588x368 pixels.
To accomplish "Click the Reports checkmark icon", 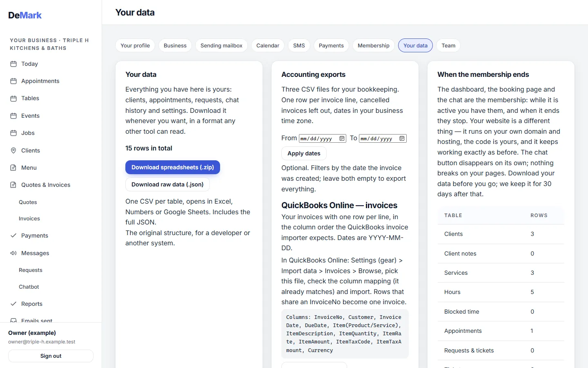I will pyautogui.click(x=13, y=304).
